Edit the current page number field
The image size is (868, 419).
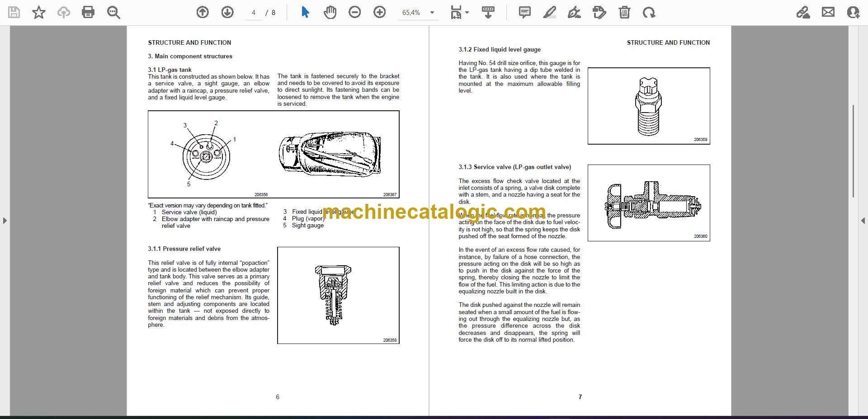click(254, 13)
